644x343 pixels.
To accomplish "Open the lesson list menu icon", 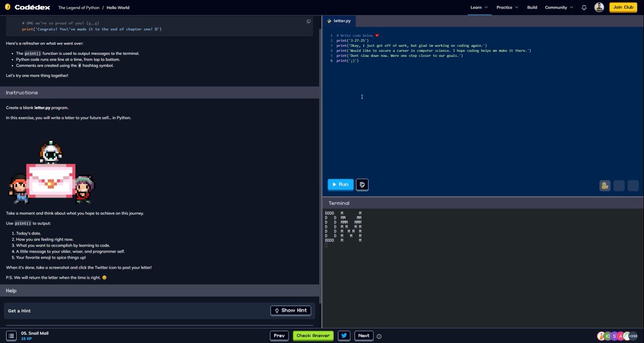I will click(x=11, y=335).
